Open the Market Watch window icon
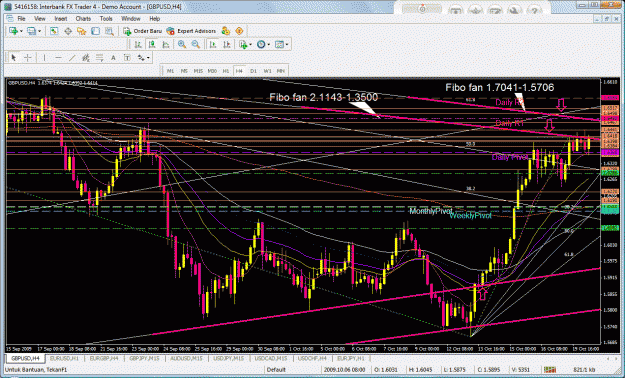The width and height of the screenshot is (625, 378). (54, 31)
